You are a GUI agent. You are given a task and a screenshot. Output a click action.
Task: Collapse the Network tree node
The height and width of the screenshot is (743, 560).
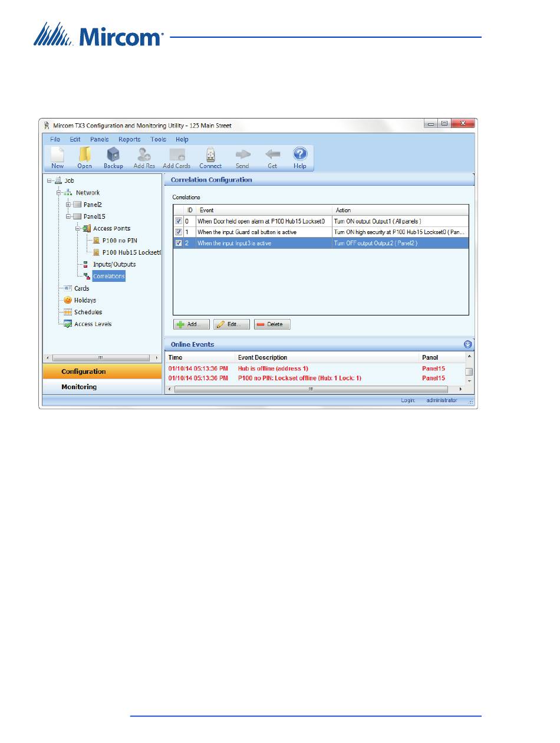click(x=59, y=193)
